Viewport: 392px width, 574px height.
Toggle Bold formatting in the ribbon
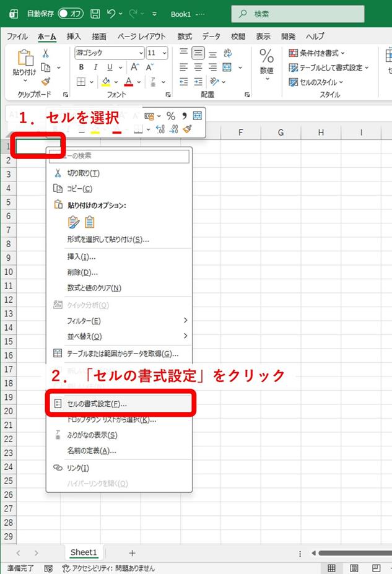[81, 67]
